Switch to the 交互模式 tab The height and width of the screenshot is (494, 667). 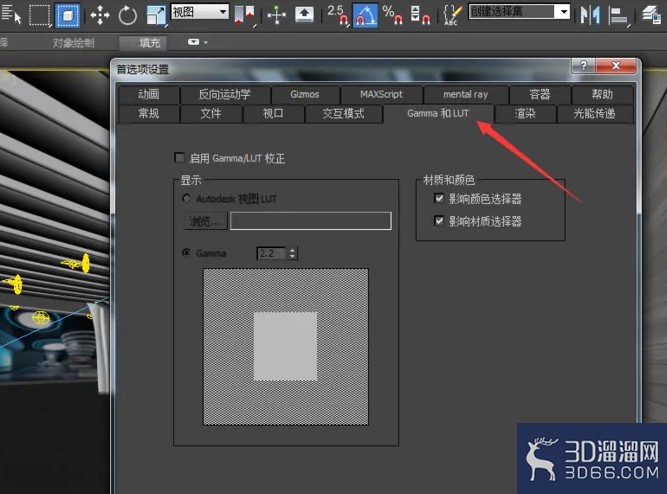point(343,114)
